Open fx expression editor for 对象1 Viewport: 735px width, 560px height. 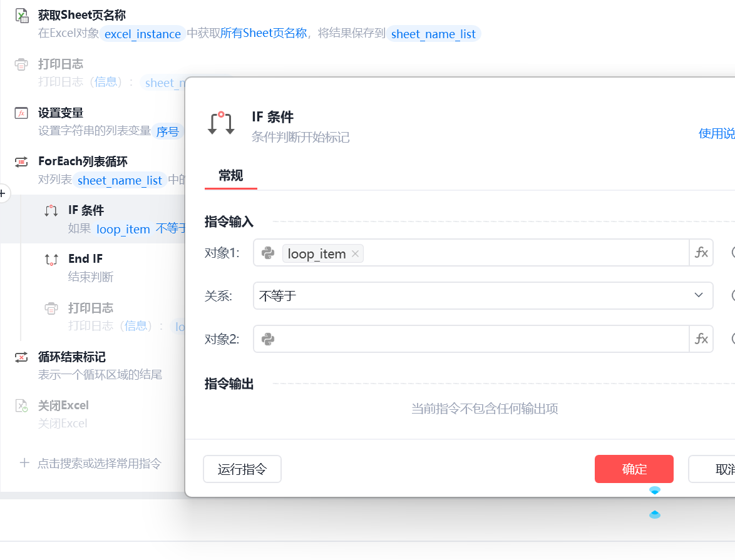[701, 253]
